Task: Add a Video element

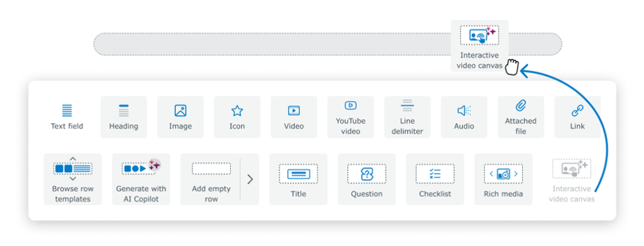Action: pos(294,117)
